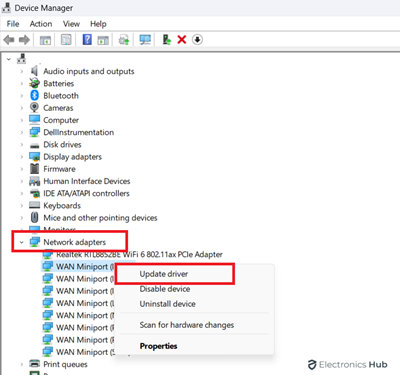Select the root computer node icon

click(x=22, y=59)
